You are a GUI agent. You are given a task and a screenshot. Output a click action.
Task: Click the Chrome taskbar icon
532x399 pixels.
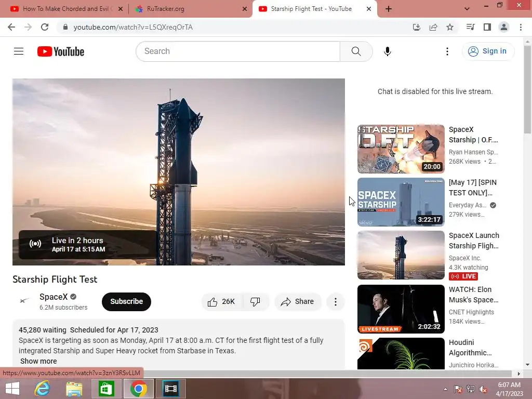(138, 389)
